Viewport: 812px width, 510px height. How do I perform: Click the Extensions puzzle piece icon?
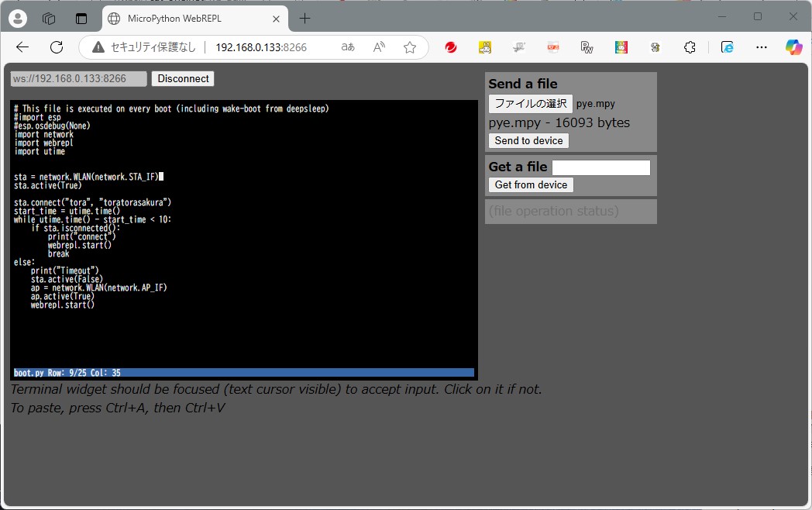[688, 47]
